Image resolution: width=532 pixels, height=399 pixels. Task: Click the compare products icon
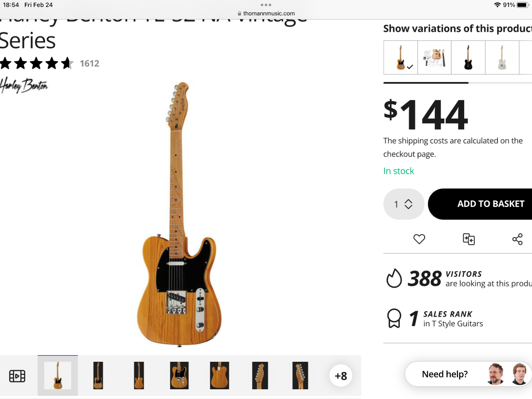(x=469, y=239)
